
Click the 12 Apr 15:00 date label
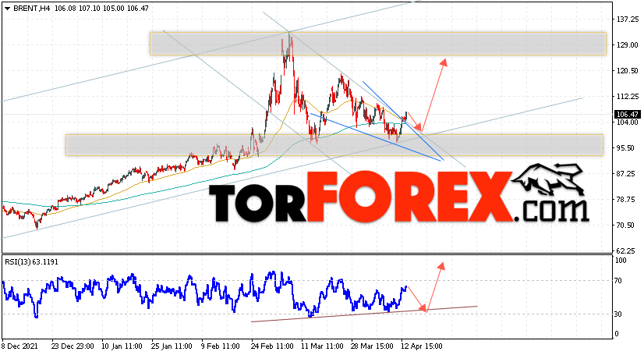[x=423, y=346]
